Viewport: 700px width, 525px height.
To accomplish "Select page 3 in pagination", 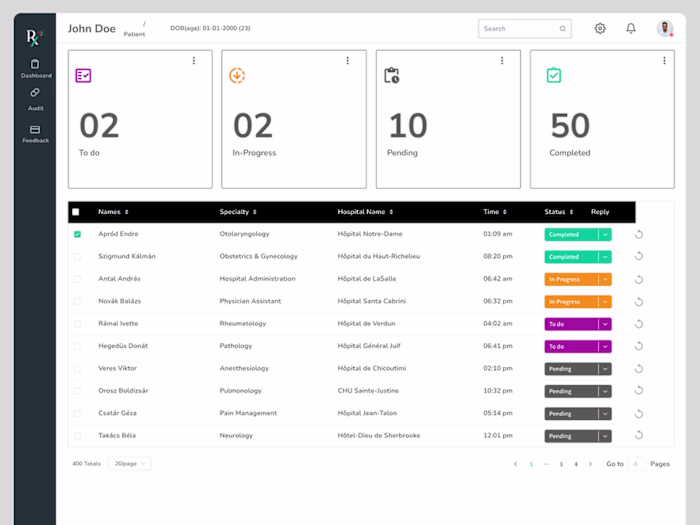I will [x=561, y=464].
